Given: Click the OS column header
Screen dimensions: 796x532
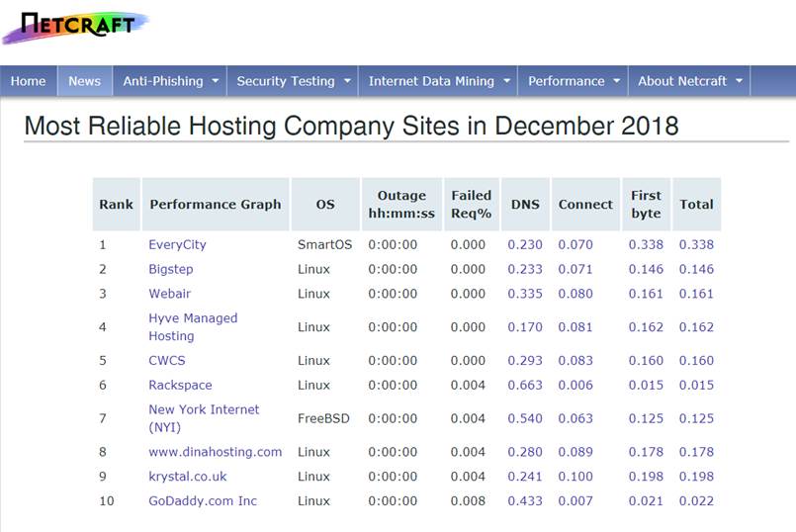Looking at the screenshot, I should (325, 204).
